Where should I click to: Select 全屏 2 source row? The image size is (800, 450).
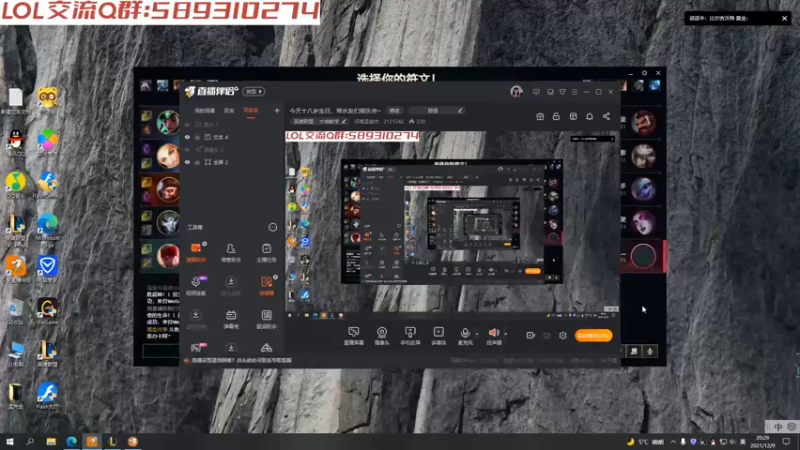(232, 162)
